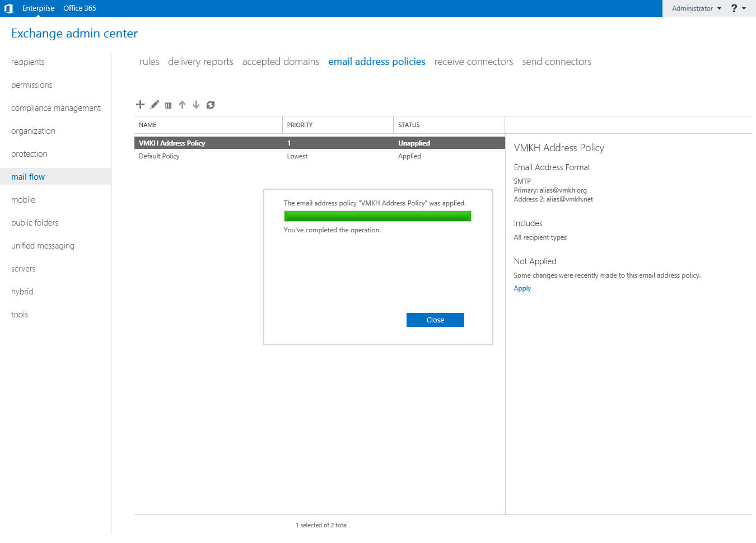This screenshot has height=543, width=756.
Task: Click the Unapplied status cell
Action: [414, 143]
